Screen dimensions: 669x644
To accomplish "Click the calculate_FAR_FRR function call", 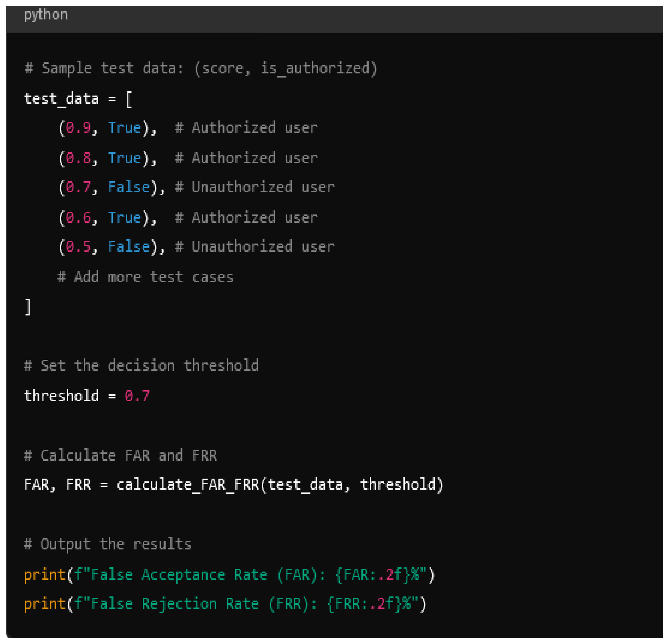I will coord(188,485).
